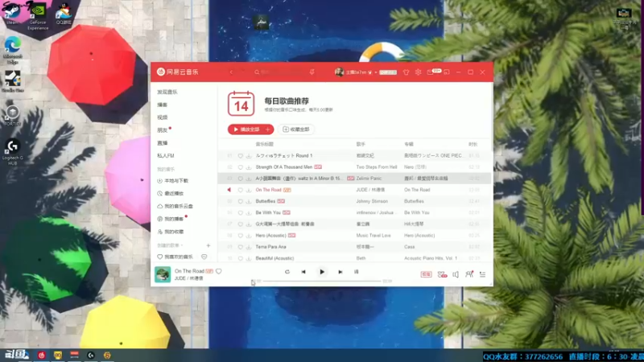This screenshot has height=362, width=644.
Task: Like the Terra Para Ana song
Action: click(240, 247)
